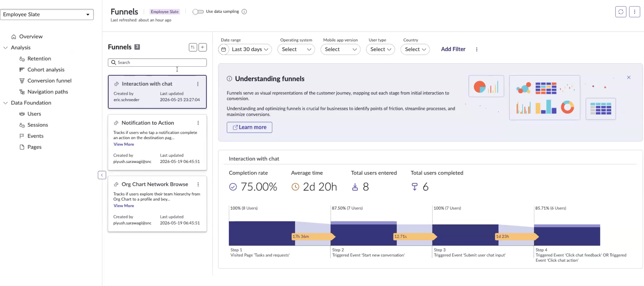Click the funnel count badge showing 3
This screenshot has width=644, height=286.
137,47
